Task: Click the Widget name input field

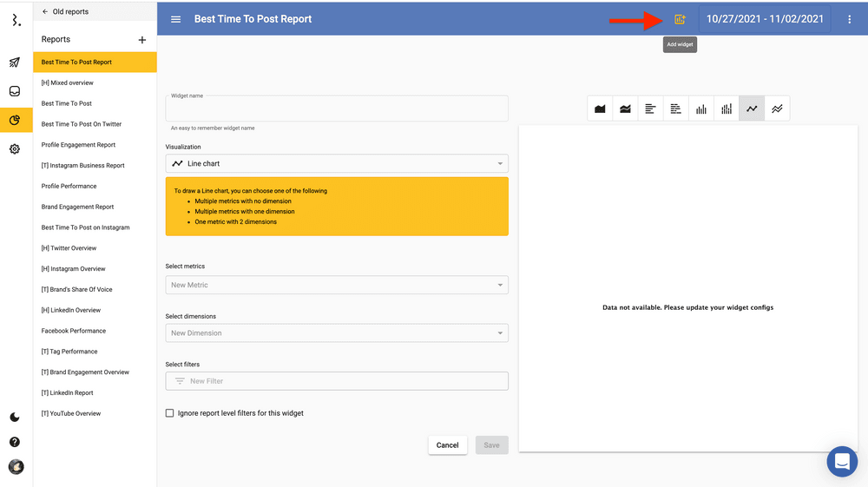Action: point(337,111)
